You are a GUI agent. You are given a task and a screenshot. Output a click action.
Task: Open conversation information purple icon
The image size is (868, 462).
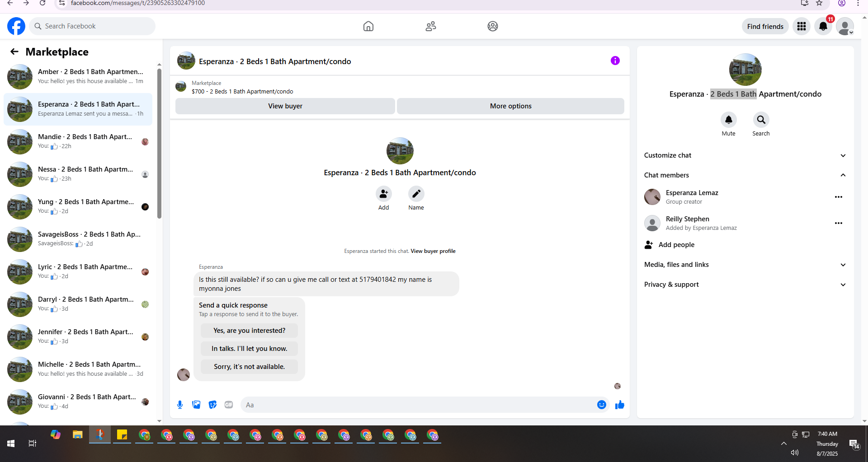pos(615,61)
